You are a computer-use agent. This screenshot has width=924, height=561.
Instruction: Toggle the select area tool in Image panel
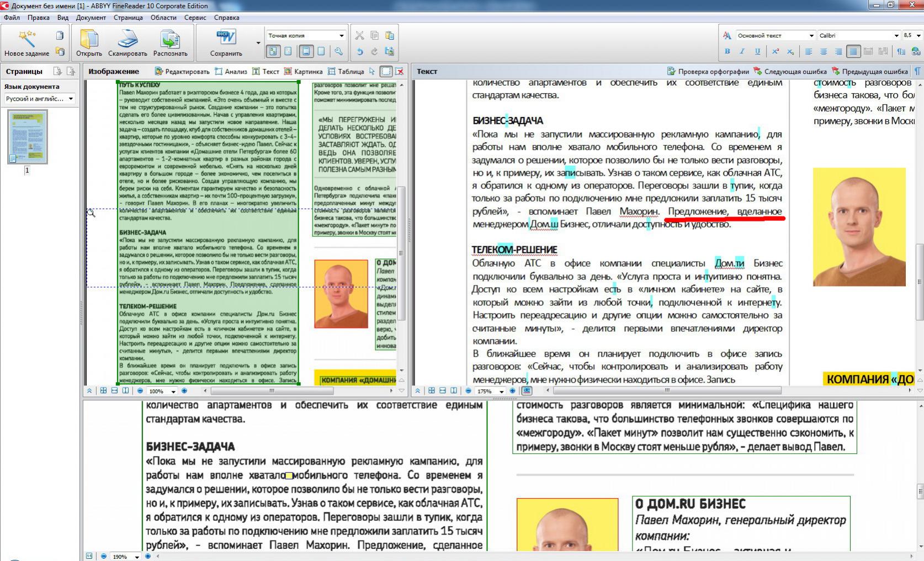click(x=386, y=71)
